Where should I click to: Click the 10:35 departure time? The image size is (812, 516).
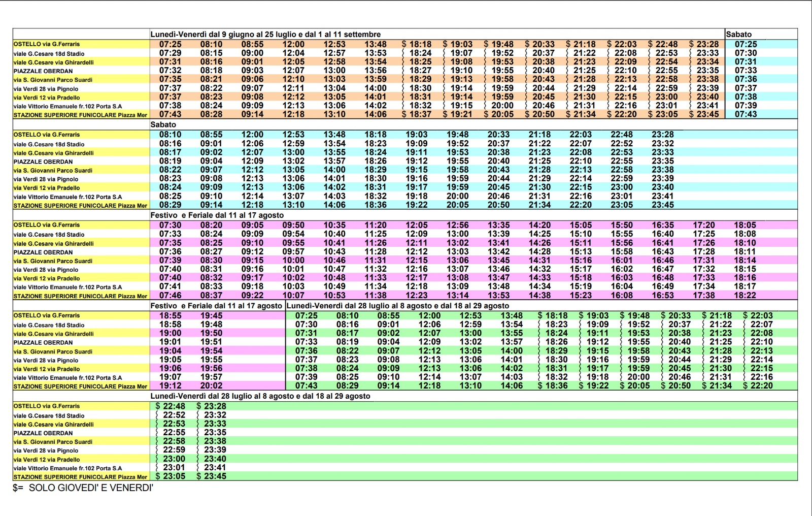[334, 225]
